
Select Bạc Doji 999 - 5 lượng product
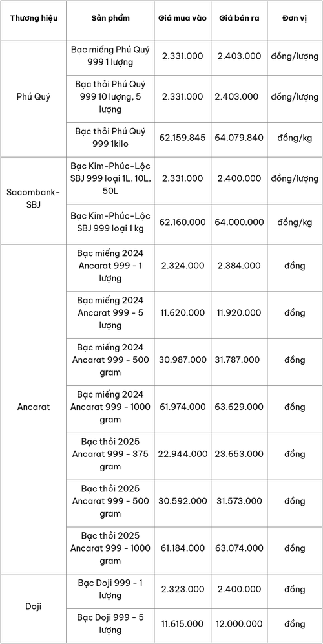coord(110,623)
